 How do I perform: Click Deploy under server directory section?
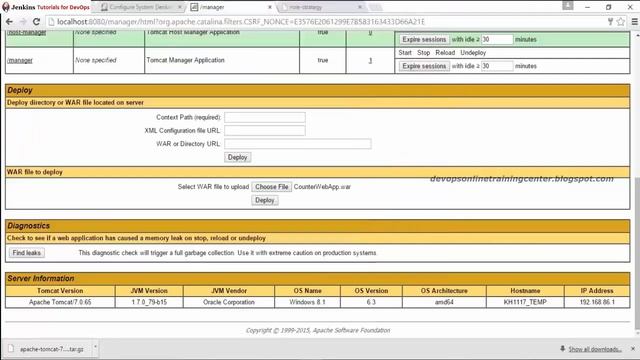[x=238, y=158]
